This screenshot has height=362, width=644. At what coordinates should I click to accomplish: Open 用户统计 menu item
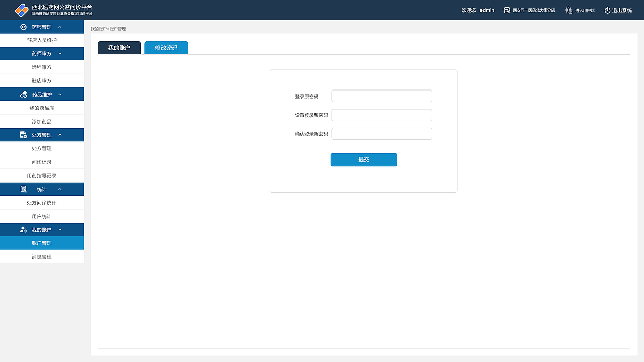pyautogui.click(x=42, y=216)
